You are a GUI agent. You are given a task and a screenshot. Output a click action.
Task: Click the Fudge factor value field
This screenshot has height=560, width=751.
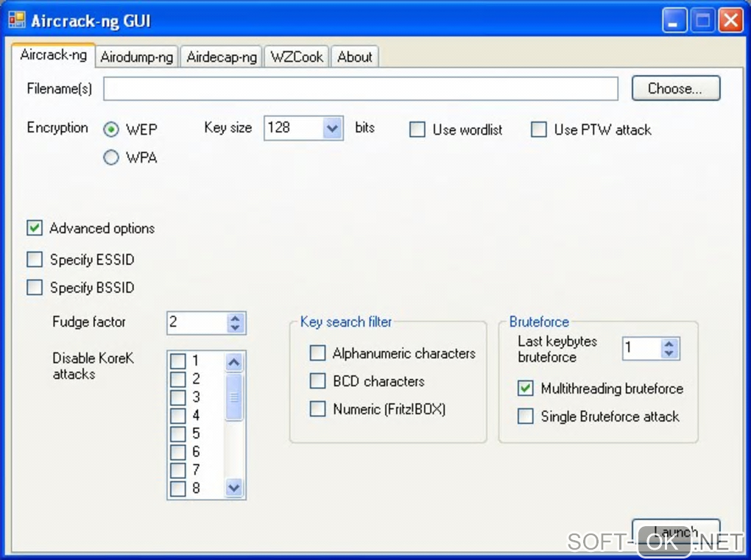(197, 322)
